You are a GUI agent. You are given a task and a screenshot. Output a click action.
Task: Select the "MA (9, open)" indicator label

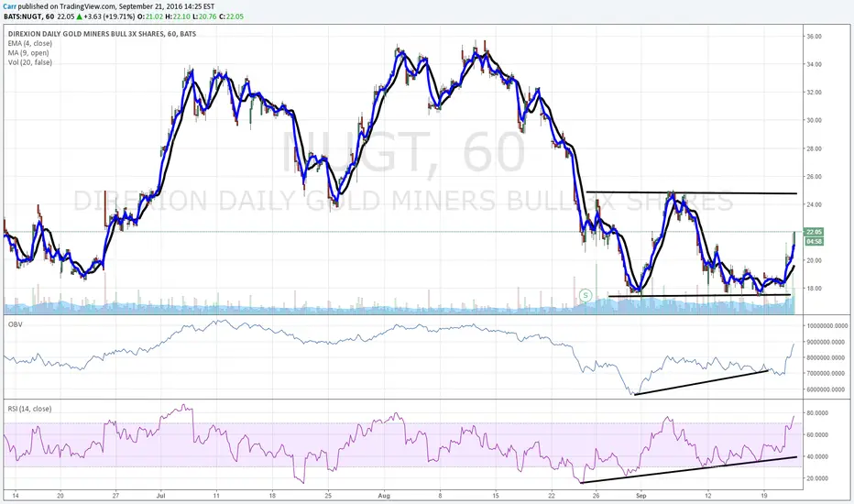[x=28, y=53]
